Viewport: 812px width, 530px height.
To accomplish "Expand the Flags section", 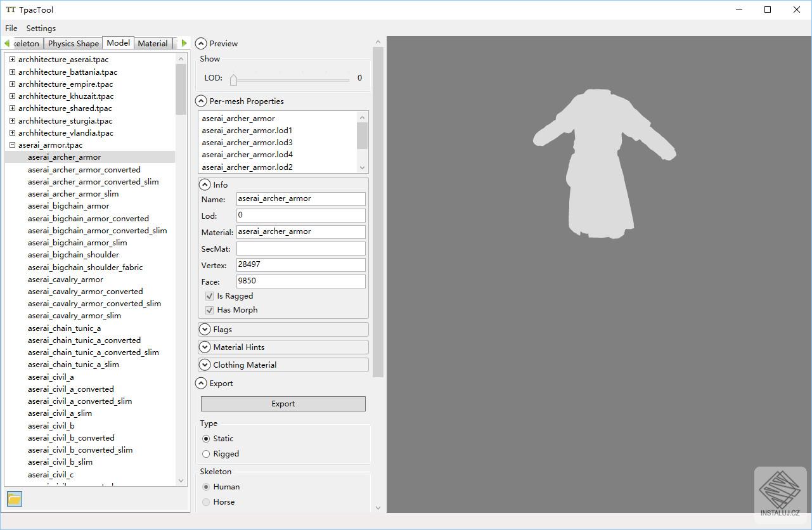I will [x=205, y=330].
